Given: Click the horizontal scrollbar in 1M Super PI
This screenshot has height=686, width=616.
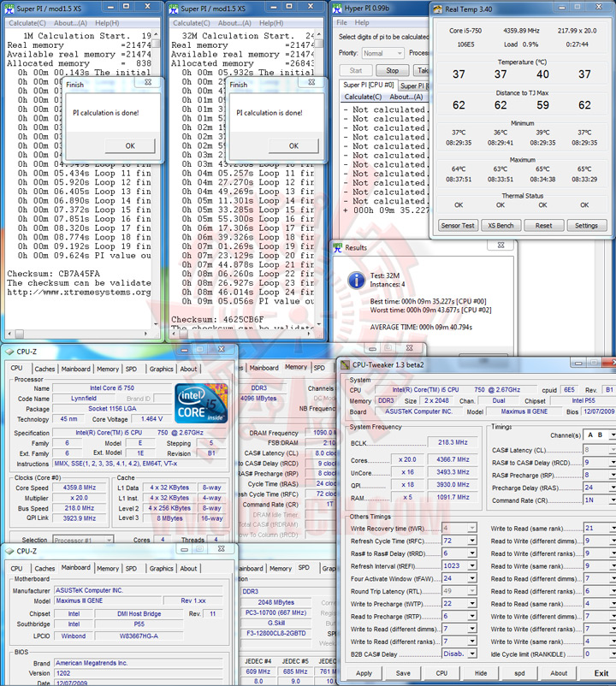Looking at the screenshot, I should click(78, 334).
